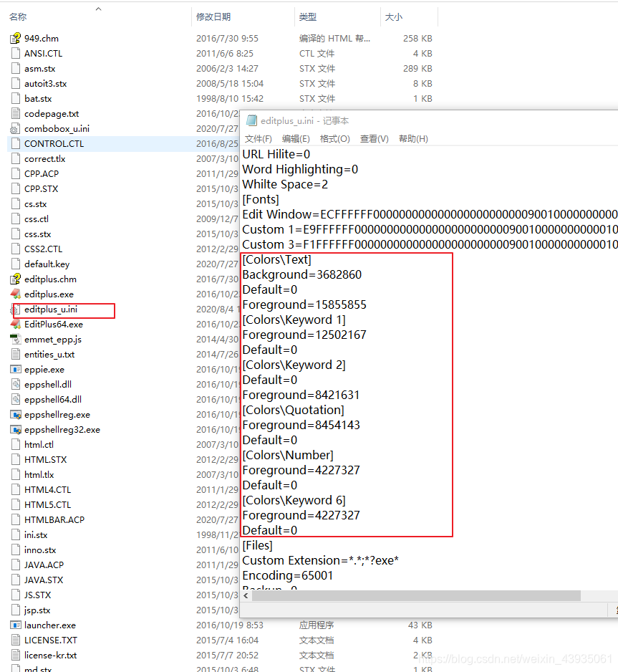This screenshot has width=618, height=672.
Task: Open the 帮助(H) menu in Notepad
Action: coord(413,139)
